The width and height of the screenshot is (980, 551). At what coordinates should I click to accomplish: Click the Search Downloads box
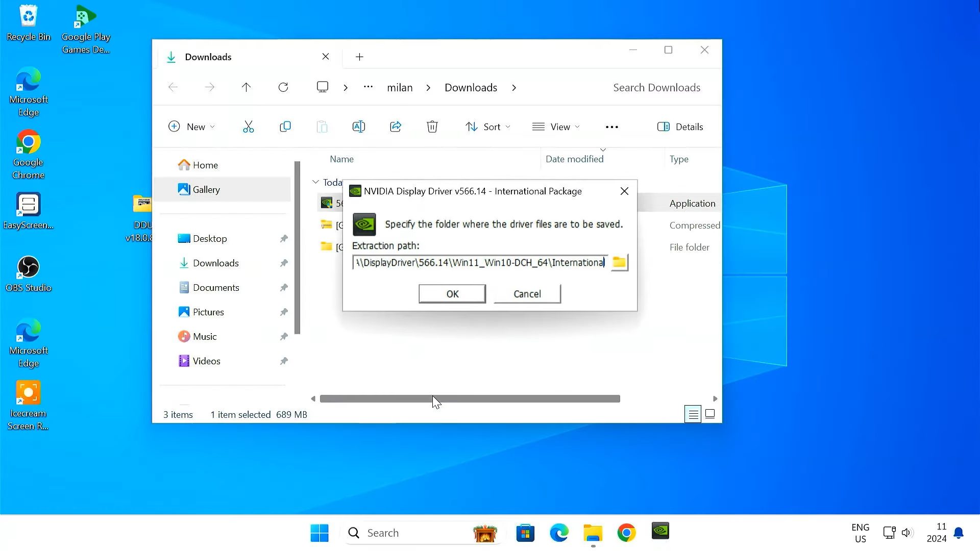(656, 88)
